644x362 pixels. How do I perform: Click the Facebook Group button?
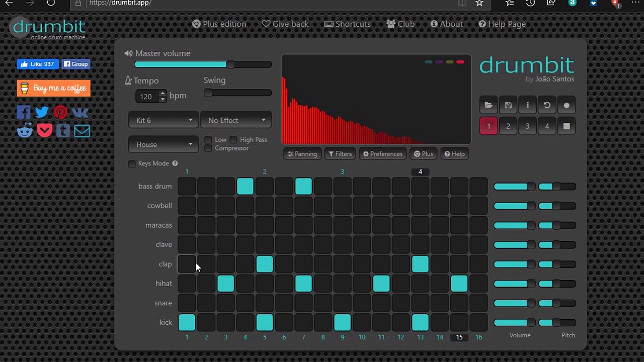click(75, 64)
